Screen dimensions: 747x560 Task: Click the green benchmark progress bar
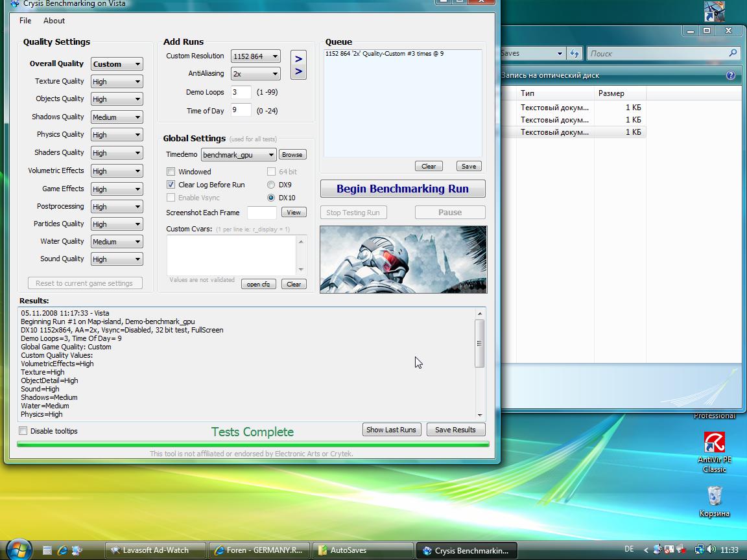coord(253,444)
